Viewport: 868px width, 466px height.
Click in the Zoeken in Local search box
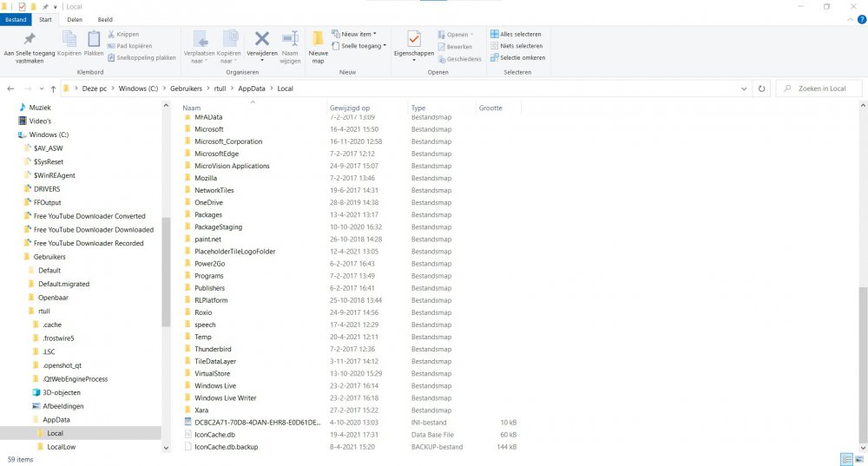pos(820,89)
